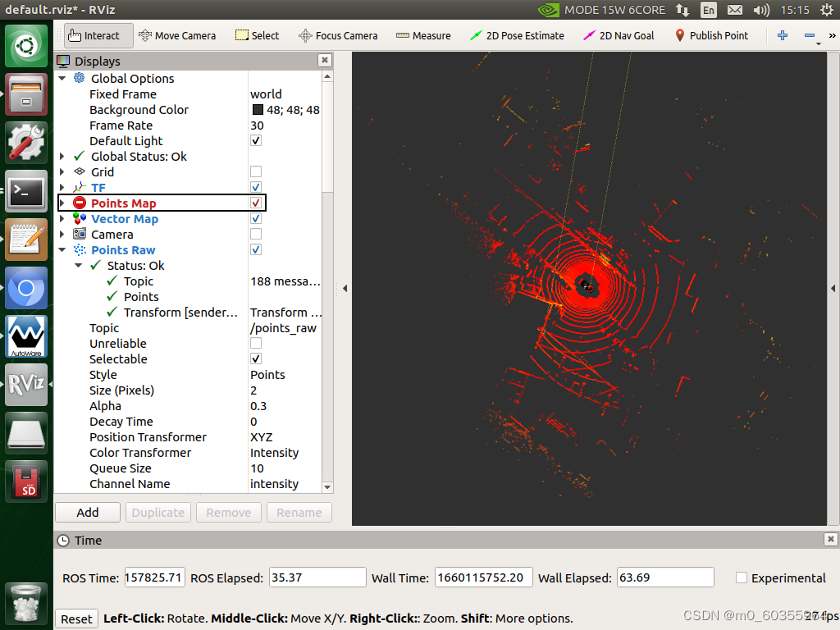Click the Remove display button
The width and height of the screenshot is (840, 630).
[228, 512]
